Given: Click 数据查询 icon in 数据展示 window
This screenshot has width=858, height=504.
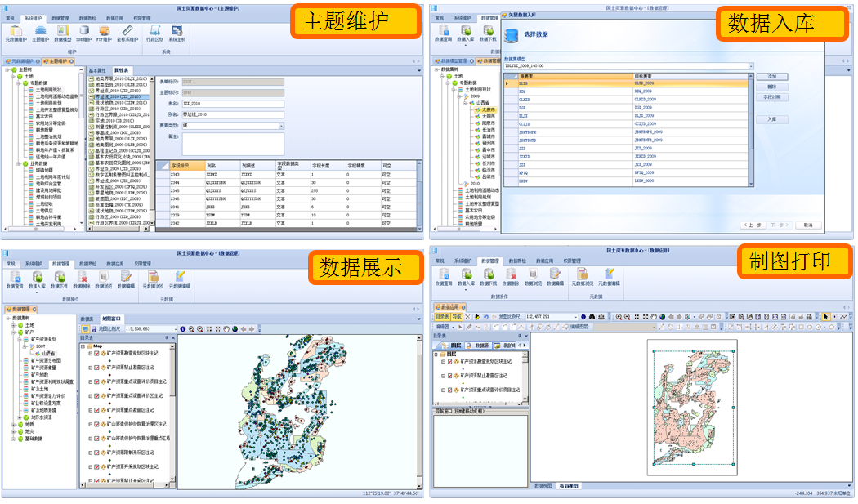Looking at the screenshot, I should pyautogui.click(x=15, y=279).
